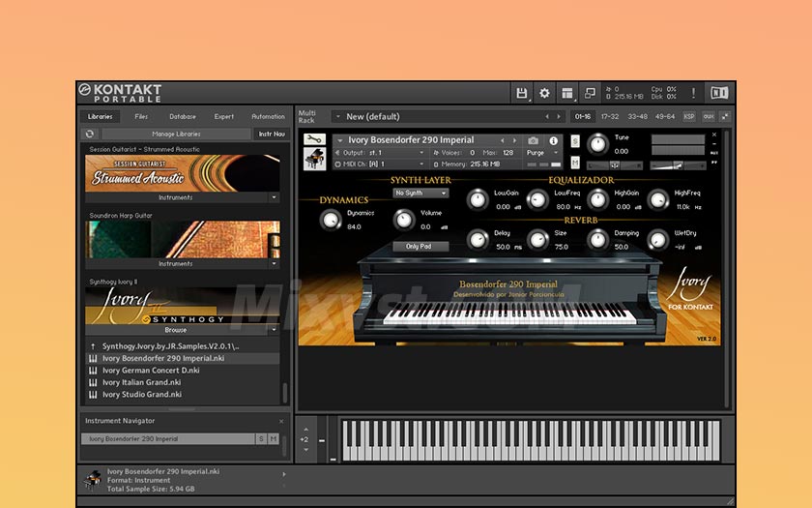Adjust the instrument pan slider
Screen dimensions: 812x508
[615, 165]
